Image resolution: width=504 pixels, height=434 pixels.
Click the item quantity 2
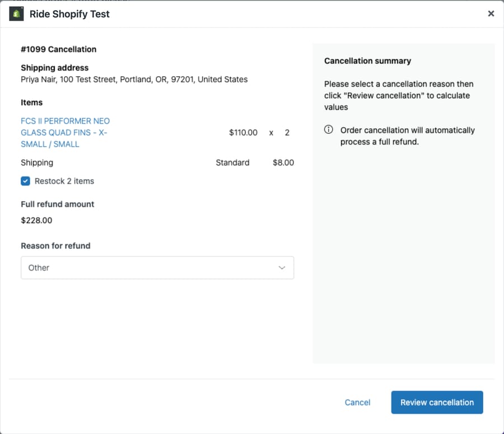(287, 133)
